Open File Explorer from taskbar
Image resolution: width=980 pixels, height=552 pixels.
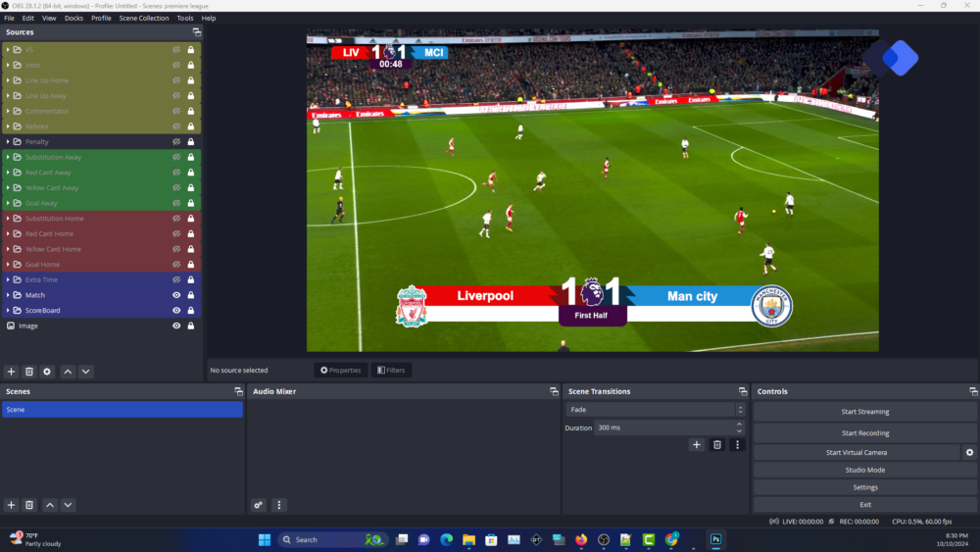point(468,539)
